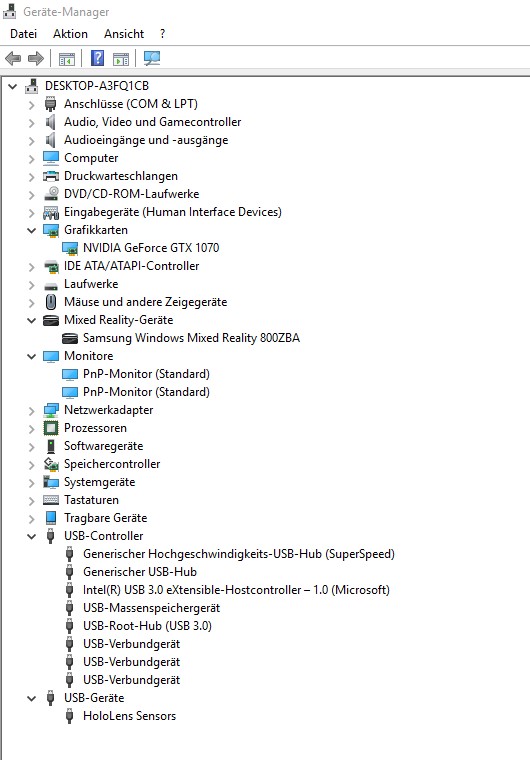Select the HoloLens Sensors device icon
The height and width of the screenshot is (760, 530).
[x=70, y=716]
